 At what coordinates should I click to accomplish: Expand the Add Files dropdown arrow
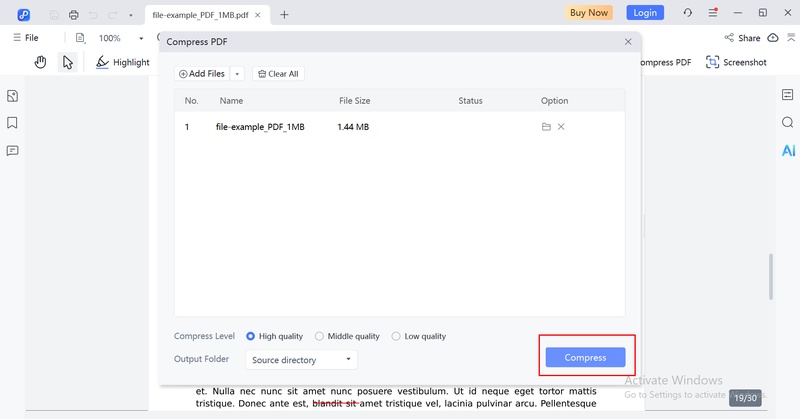[237, 74]
